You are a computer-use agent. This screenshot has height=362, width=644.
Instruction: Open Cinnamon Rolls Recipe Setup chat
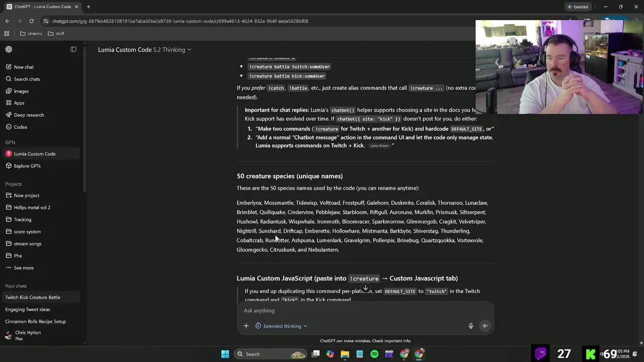coord(35,321)
